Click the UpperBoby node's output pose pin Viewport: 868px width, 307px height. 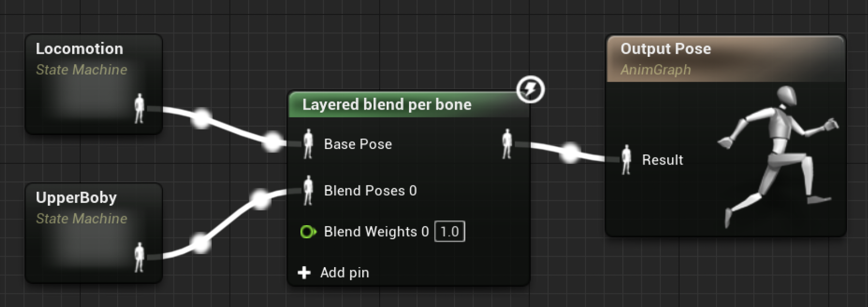tap(140, 257)
